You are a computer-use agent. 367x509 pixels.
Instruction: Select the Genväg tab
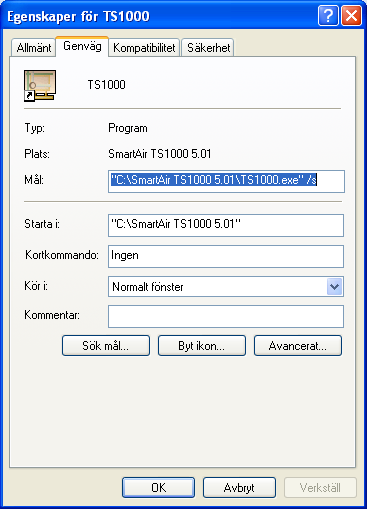pos(82,46)
